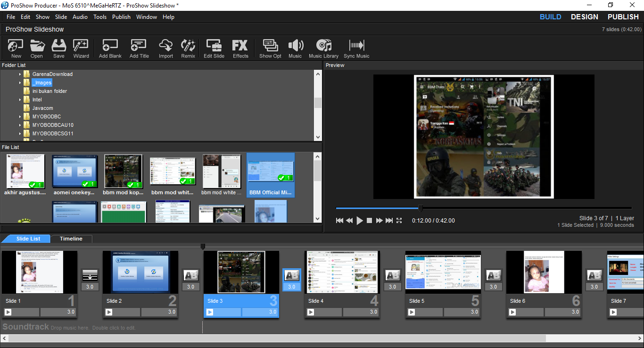644x348 pixels.
Task: Click the Slide 2 duration field
Action: pyautogui.click(x=159, y=312)
